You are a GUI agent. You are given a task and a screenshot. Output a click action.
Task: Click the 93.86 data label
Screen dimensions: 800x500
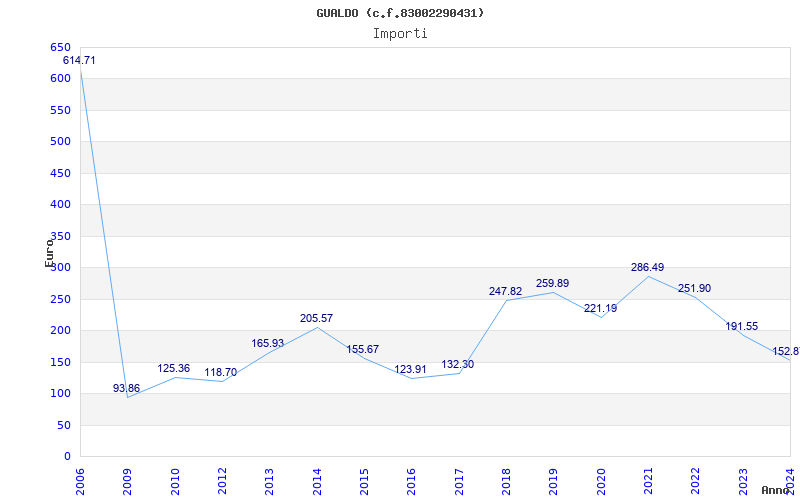[x=127, y=388]
